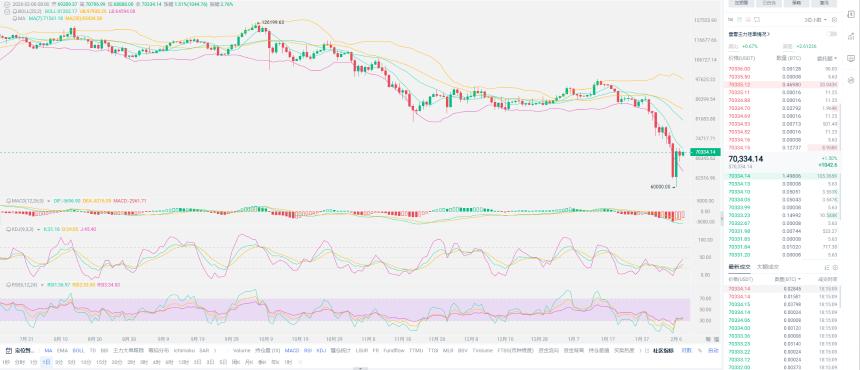860x370 pixels.
Task: Toggle the KDJ sub-indicator
Action: (x=321, y=350)
